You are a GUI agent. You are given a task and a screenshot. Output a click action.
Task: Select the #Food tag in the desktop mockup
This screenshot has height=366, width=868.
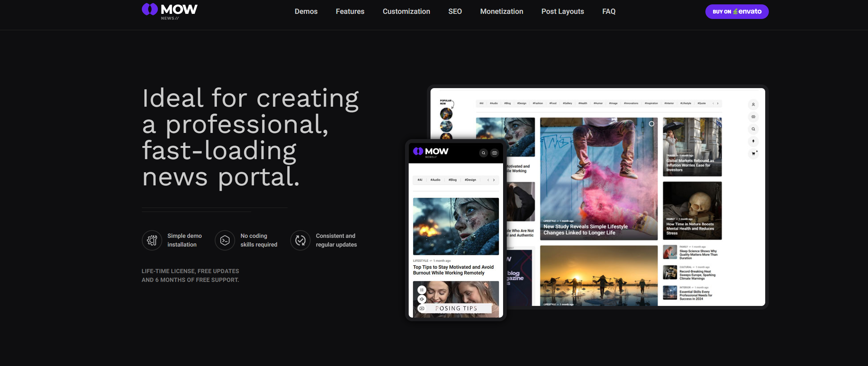point(553,103)
